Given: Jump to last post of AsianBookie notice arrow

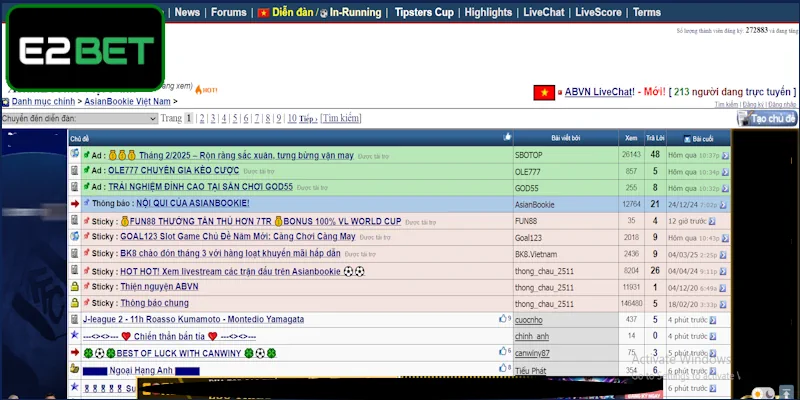Looking at the screenshot, I should [x=722, y=205].
